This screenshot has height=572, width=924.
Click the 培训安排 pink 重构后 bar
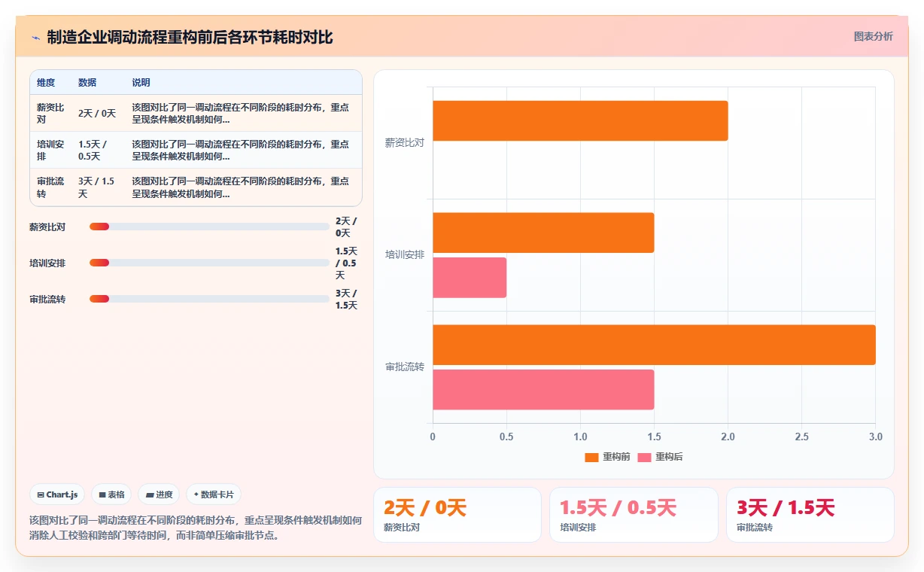[470, 278]
